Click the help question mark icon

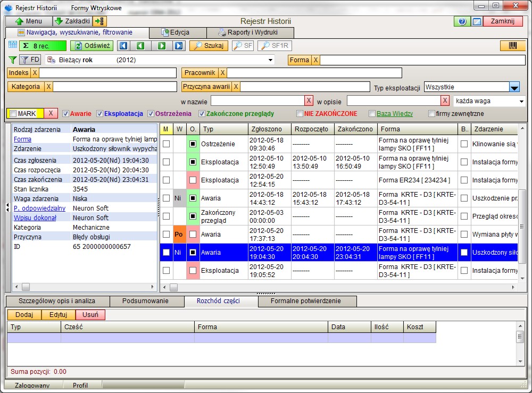click(x=462, y=21)
